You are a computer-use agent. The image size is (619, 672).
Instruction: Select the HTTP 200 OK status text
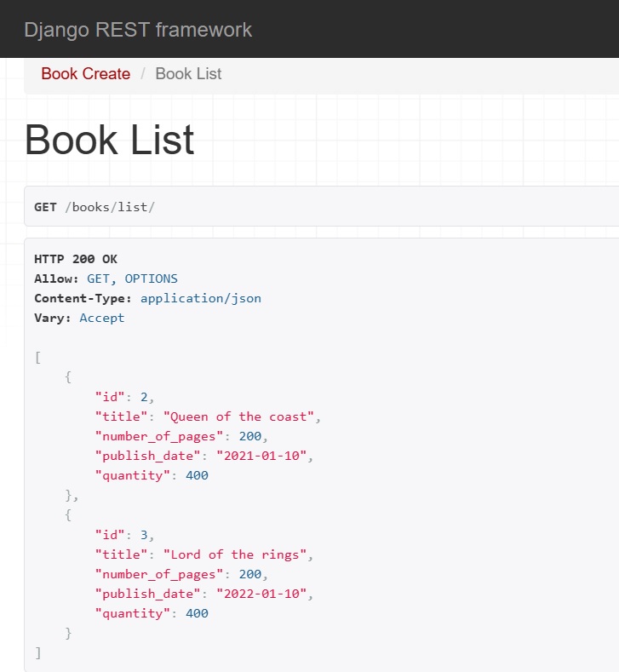[76, 259]
